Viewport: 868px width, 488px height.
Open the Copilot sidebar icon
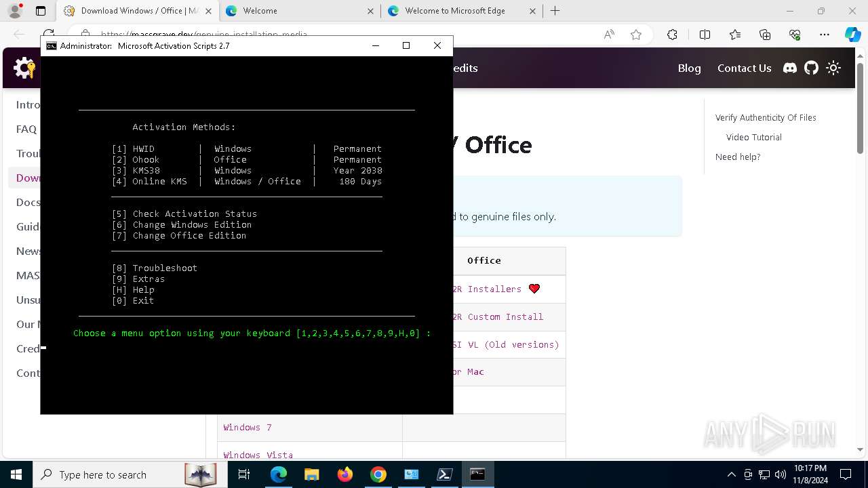point(852,35)
